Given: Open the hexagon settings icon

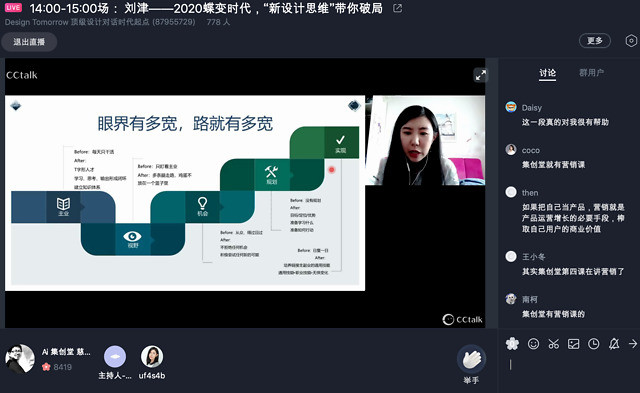Looking at the screenshot, I should 631,41.
